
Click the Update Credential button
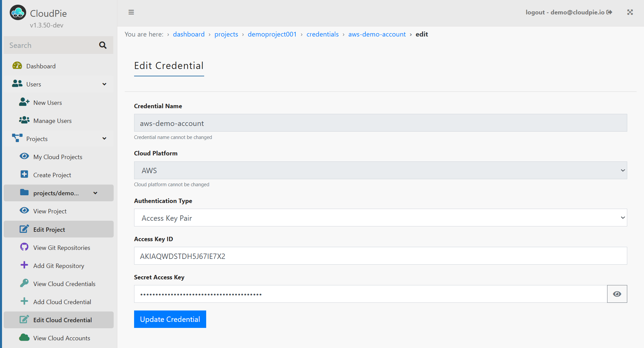tap(170, 319)
